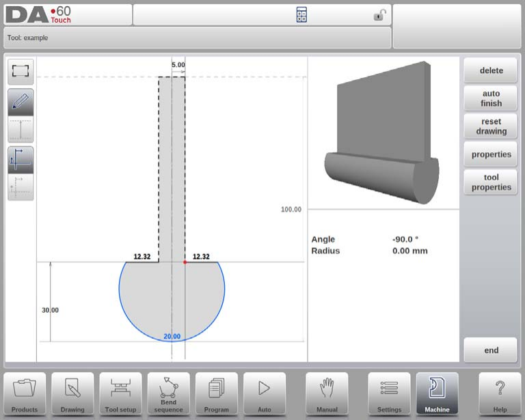Image resolution: width=525 pixels, height=420 pixels.
Task: Click the unlocked padlock icon
Action: point(379,15)
